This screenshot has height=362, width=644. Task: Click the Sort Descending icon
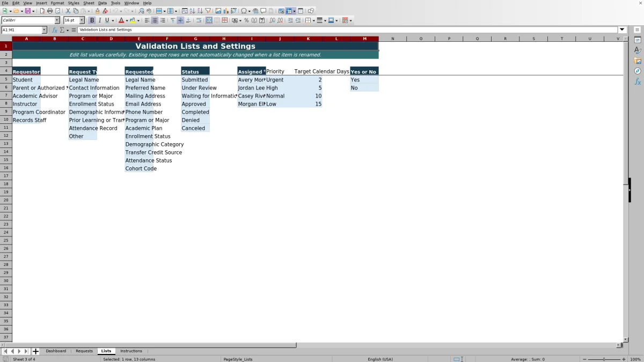click(x=200, y=11)
